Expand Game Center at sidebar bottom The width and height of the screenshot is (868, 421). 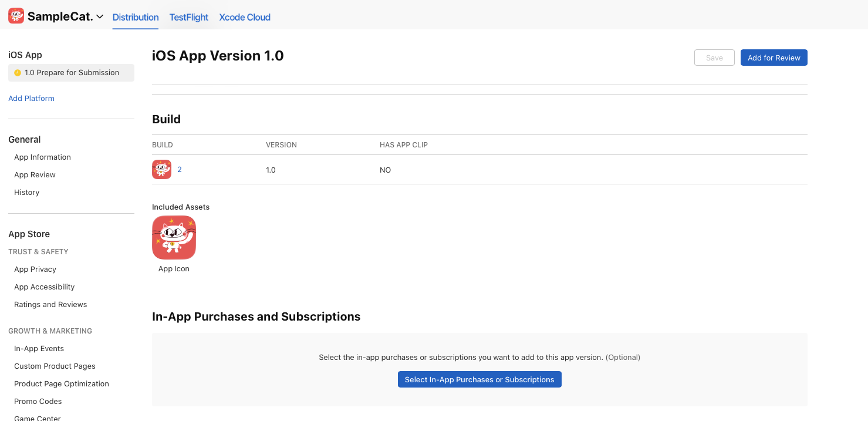(37, 417)
